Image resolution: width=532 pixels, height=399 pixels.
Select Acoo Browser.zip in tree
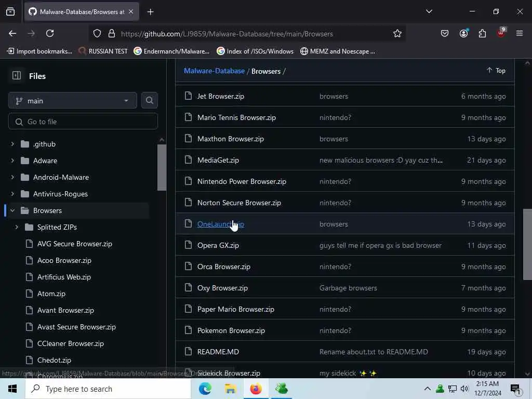click(64, 260)
